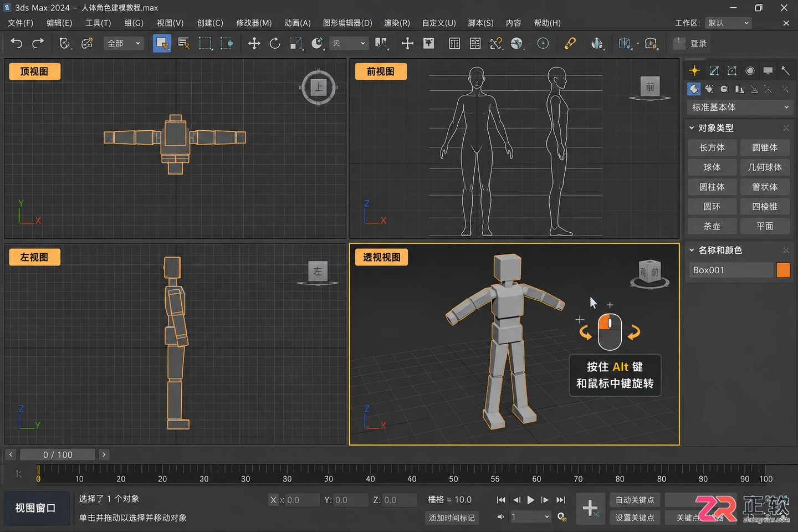Viewport: 798px width, 532px height.
Task: Click the 长方体 box button
Action: (712, 147)
